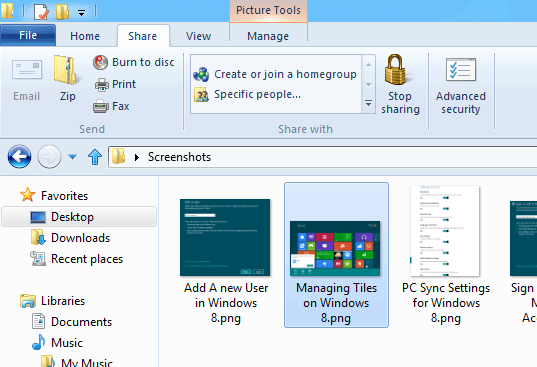Select My Music folder in tree
This screenshot has width=537, height=367.
tap(87, 362)
